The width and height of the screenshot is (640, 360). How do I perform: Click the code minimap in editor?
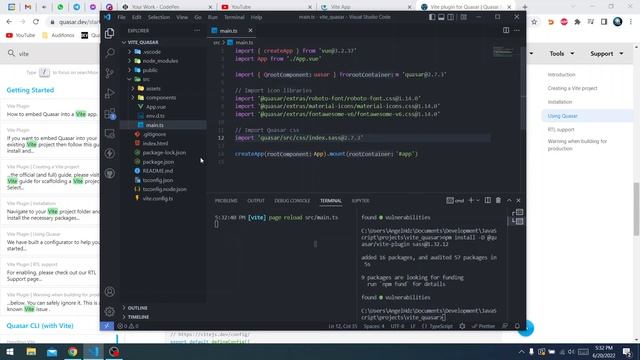[503, 52]
